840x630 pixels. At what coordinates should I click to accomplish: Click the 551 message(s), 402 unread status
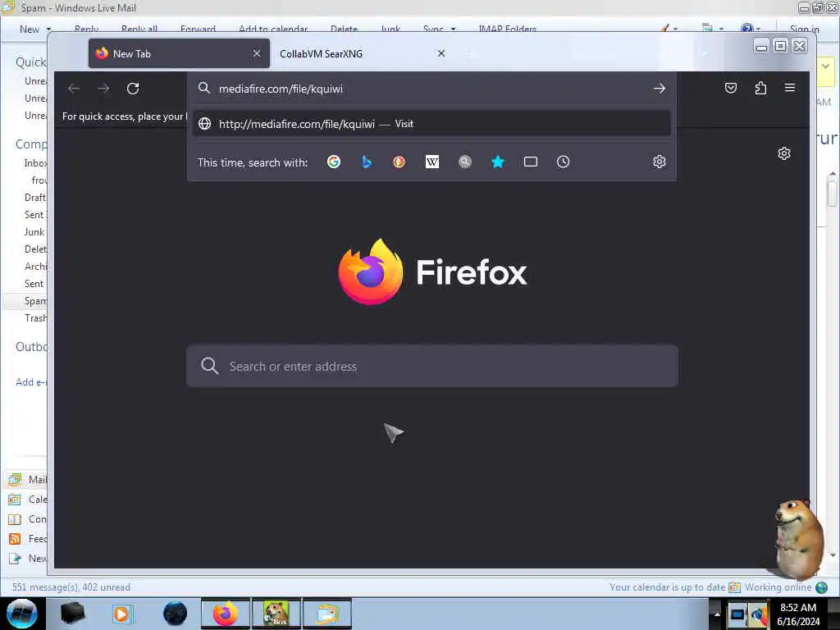coord(71,587)
